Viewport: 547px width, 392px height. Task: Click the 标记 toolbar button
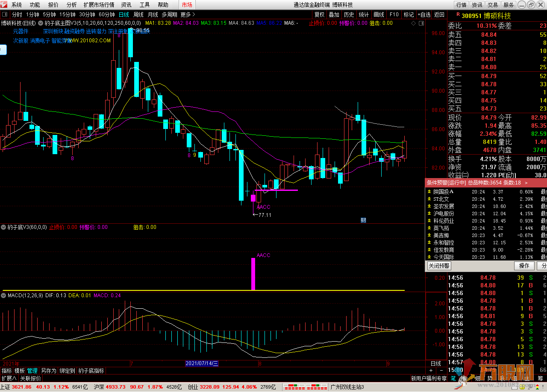(409, 15)
